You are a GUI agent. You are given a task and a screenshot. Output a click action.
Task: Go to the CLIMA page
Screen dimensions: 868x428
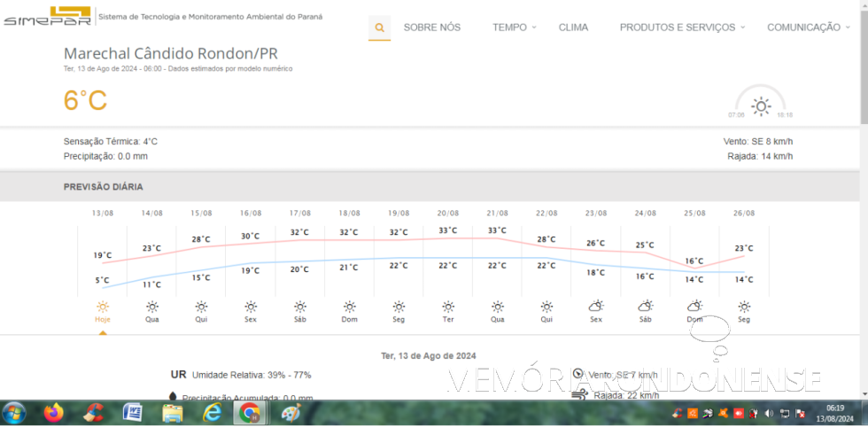573,27
